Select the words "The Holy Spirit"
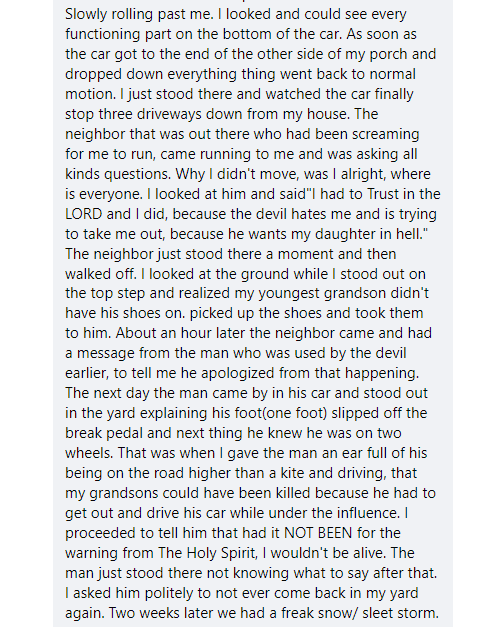The height and width of the screenshot is (627, 494). coord(207,553)
